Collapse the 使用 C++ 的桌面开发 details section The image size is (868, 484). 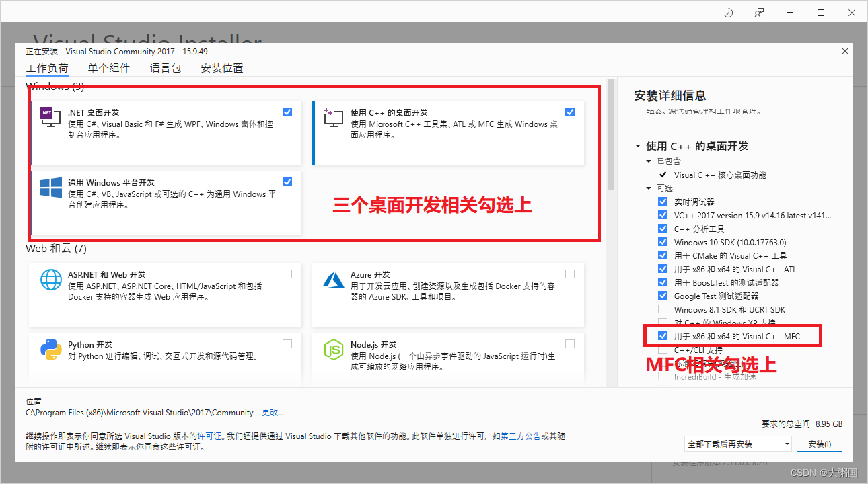click(638, 146)
